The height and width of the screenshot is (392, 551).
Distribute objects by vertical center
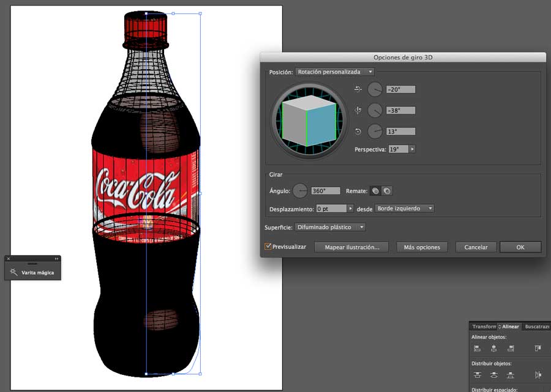pyautogui.click(x=493, y=375)
